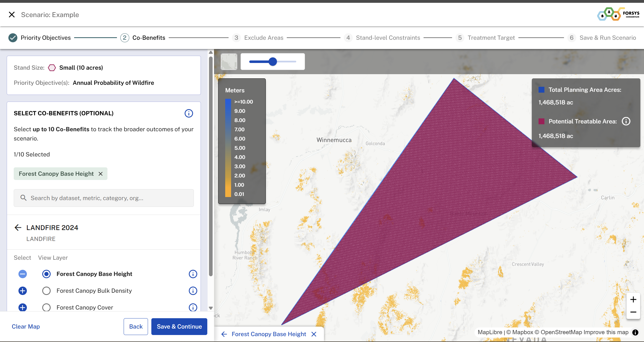
Task: Go back from LANDFIRE 2024 dataset
Action: coord(18,228)
